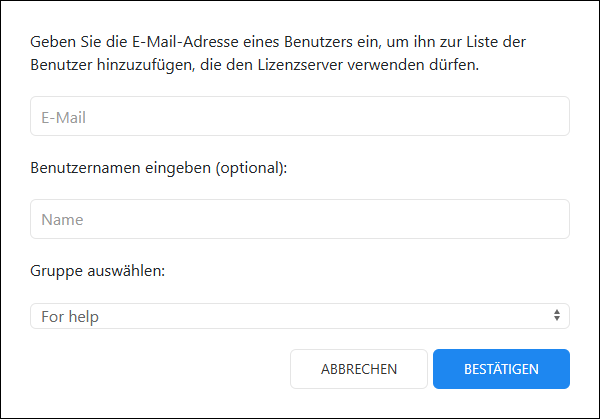Open the Gruppe auswählen dropdown

click(x=300, y=316)
